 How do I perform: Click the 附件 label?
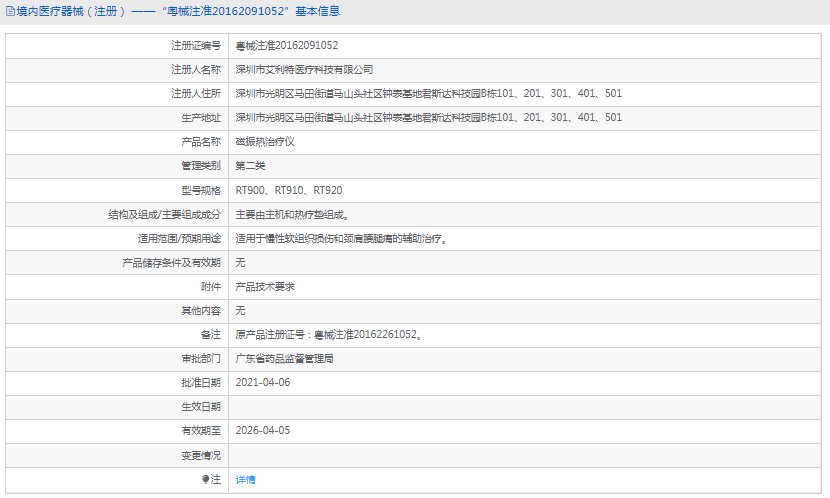pyautogui.click(x=211, y=286)
